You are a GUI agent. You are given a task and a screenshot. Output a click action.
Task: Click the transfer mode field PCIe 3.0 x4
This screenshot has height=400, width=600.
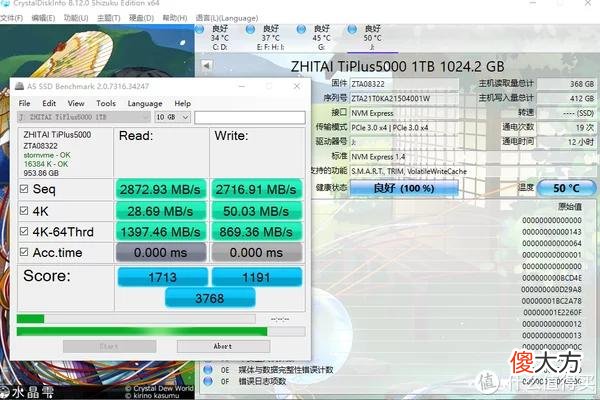(x=404, y=127)
